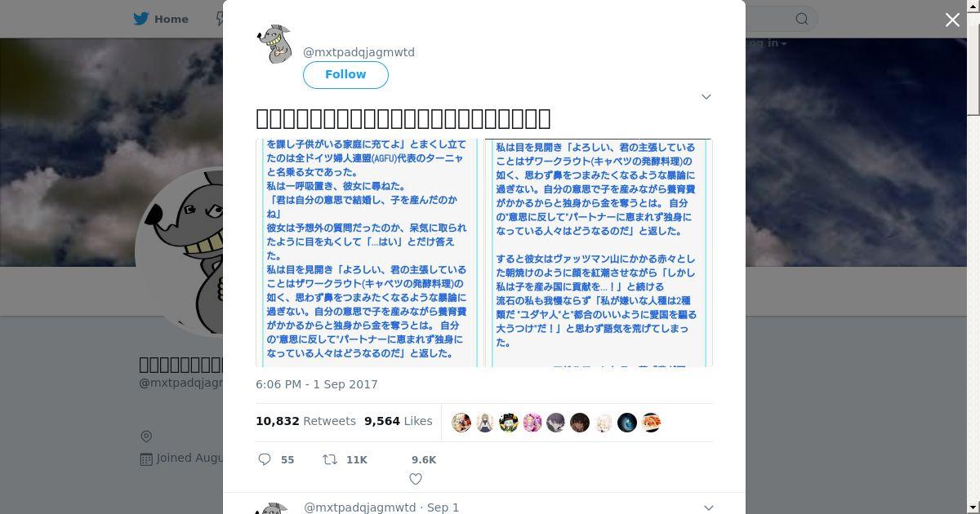This screenshot has height=514, width=980.
Task: Open first liker's profile avatar
Action: coord(461,423)
